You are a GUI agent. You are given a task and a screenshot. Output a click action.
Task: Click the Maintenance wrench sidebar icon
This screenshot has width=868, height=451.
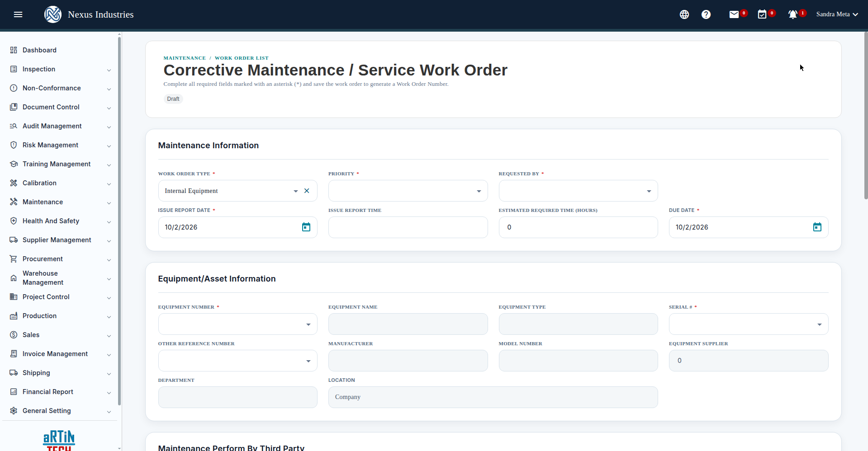(x=14, y=202)
